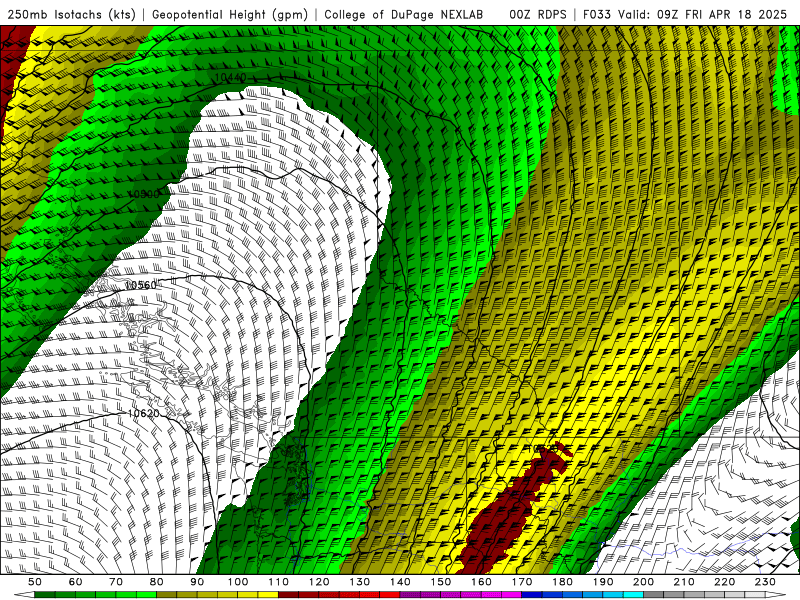Click the 200 label on the color scale
The height and width of the screenshot is (600, 800).
(643, 582)
